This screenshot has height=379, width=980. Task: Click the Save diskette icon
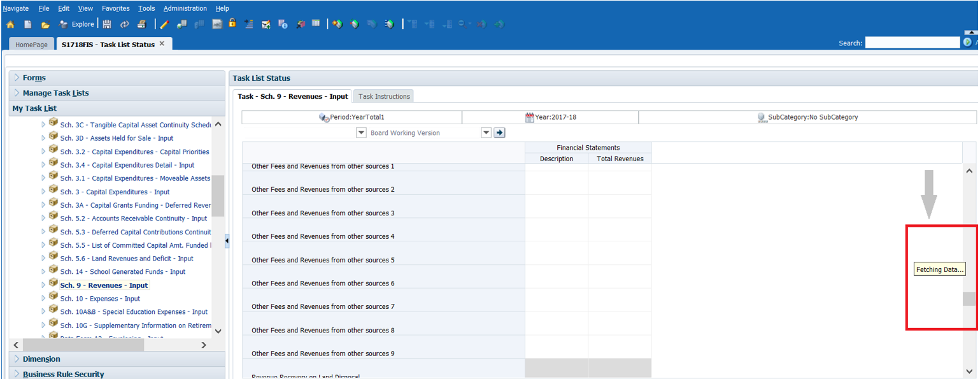(107, 24)
